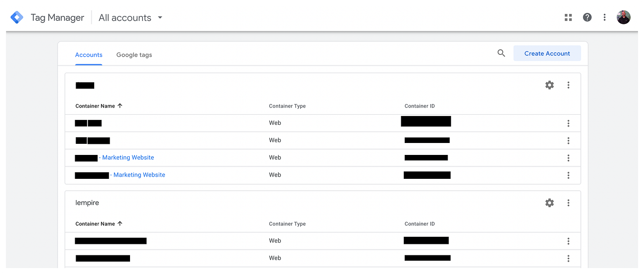Click Container Type header in first account
The image size is (644, 274).
pos(287,106)
